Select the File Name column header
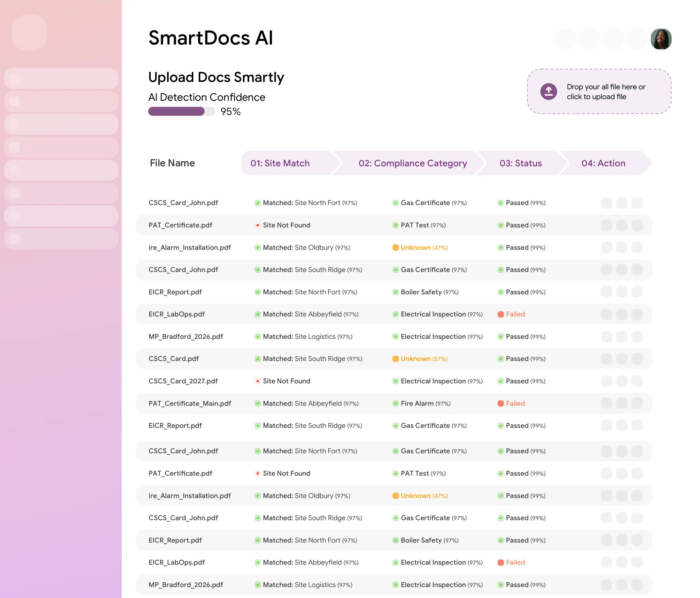Viewport: 700px width, 598px height. (x=172, y=163)
